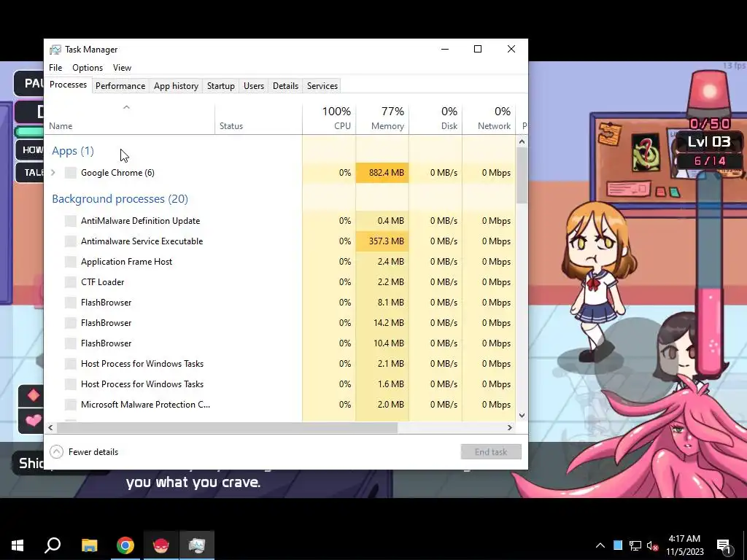Select the Antimalware Service Executable process
747x560 pixels.
[279, 241]
